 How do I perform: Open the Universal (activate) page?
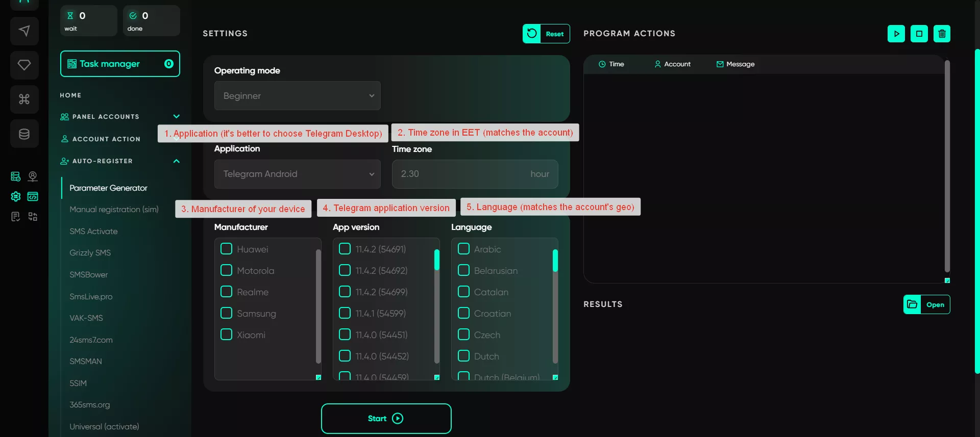105,427
